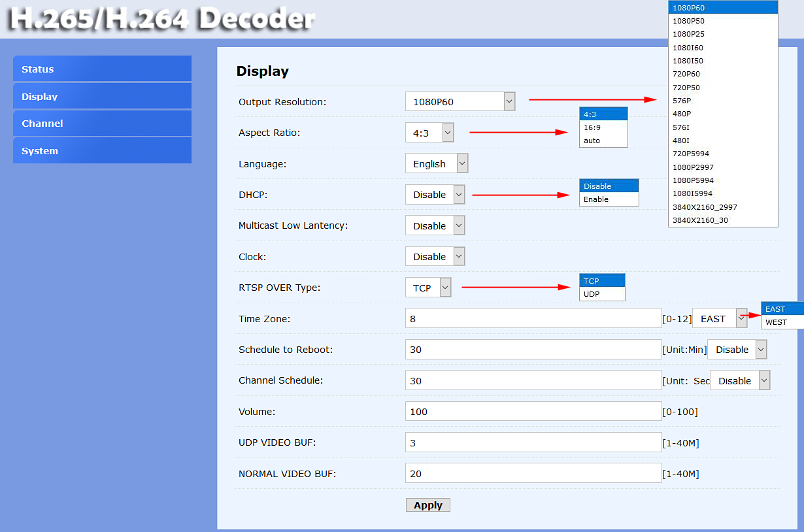
Task: Open the RTSP OVER Type dropdown
Action: point(428,288)
